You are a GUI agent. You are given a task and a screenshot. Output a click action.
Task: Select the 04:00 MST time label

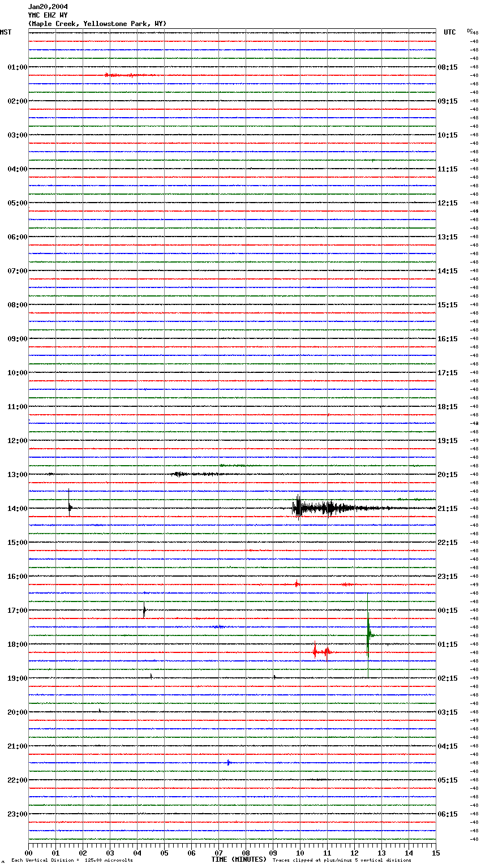(x=18, y=169)
